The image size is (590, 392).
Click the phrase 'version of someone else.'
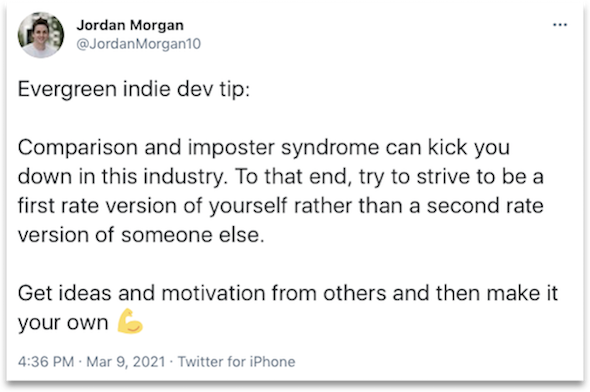pos(141,235)
